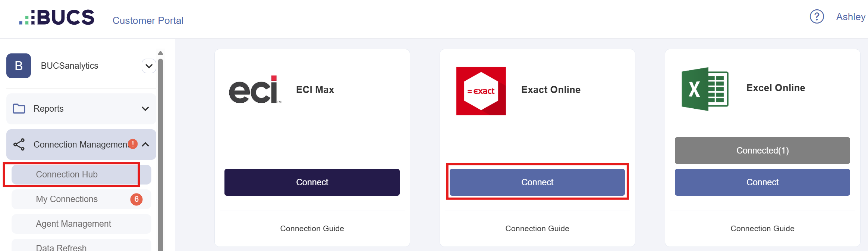This screenshot has width=868, height=251.
Task: Click the ECI Max logo
Action: tap(255, 90)
